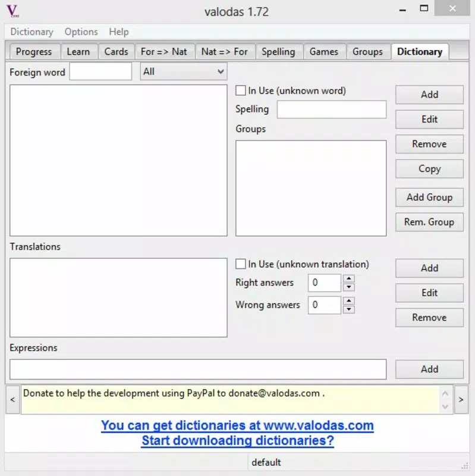
Task: Decrease the Right answers value
Action: tap(349, 287)
